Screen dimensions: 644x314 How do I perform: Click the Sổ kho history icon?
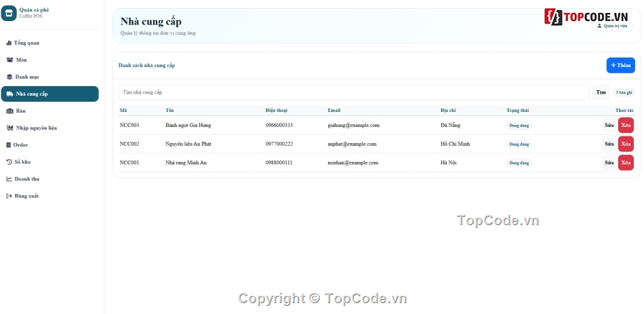[9, 162]
